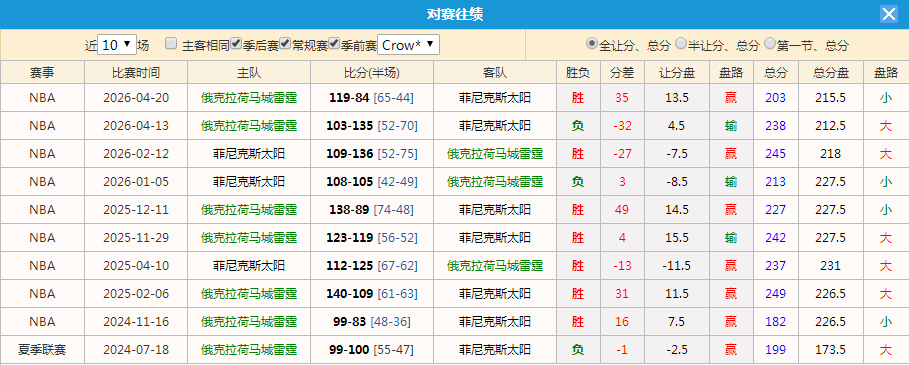Screen dimensions: 909x365
Task: Open 俄克拉荷马城雷霆 away team in 2026-02-12 row
Action: coord(495,154)
